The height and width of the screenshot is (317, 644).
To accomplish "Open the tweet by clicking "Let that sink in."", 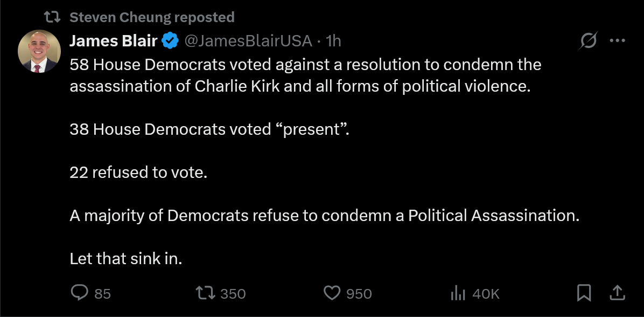I will coord(125,259).
